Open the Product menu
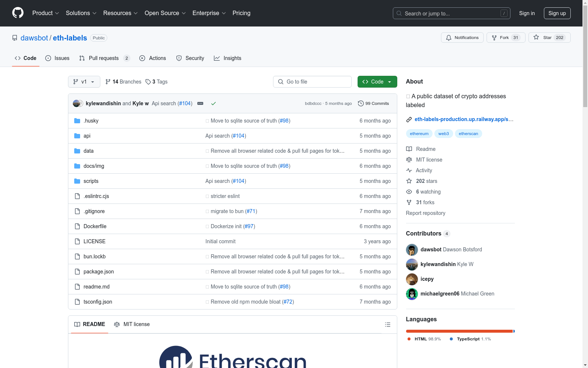This screenshot has width=588, height=368. [x=46, y=13]
